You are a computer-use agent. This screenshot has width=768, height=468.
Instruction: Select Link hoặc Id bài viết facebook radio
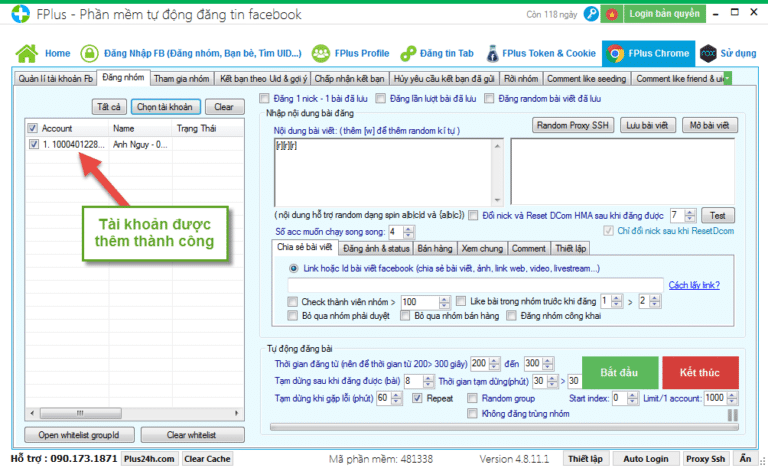pos(293,268)
